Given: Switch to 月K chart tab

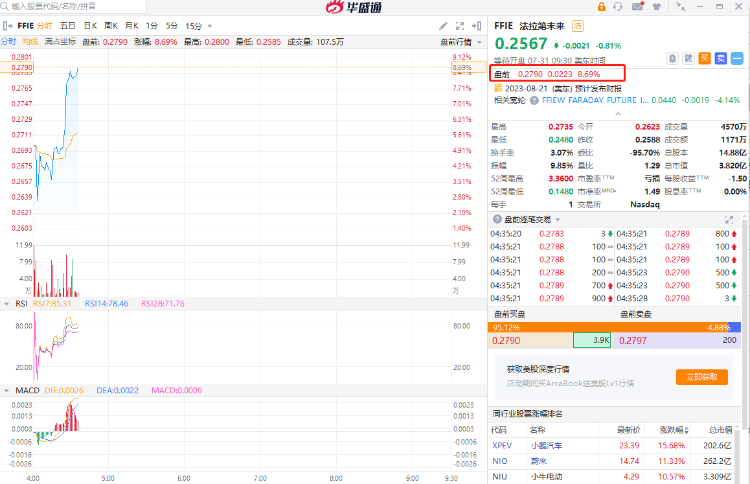Looking at the screenshot, I should pos(132,26).
